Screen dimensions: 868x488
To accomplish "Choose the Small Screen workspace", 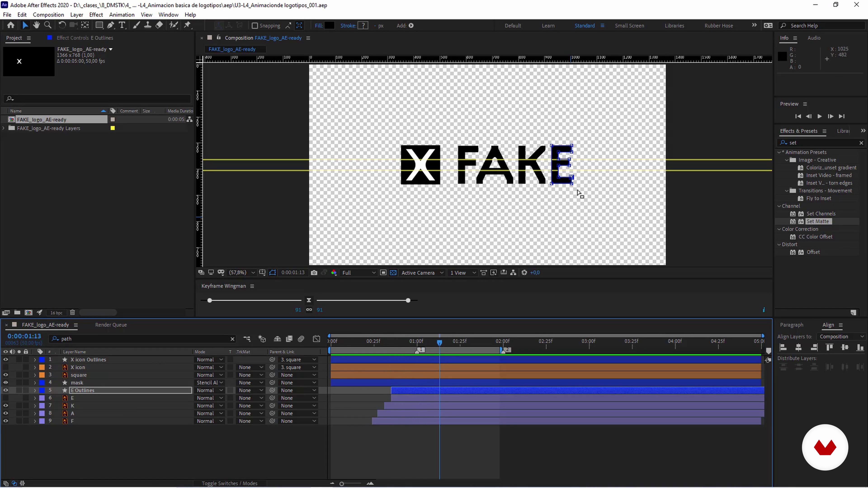I will [629, 26].
